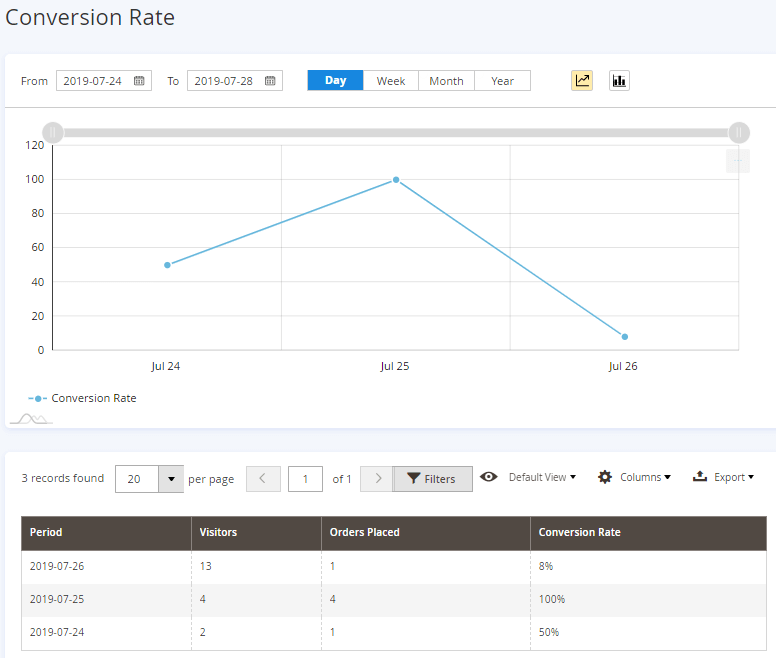The height and width of the screenshot is (658, 776).
Task: Click the eye icon for Default View
Action: (x=488, y=478)
